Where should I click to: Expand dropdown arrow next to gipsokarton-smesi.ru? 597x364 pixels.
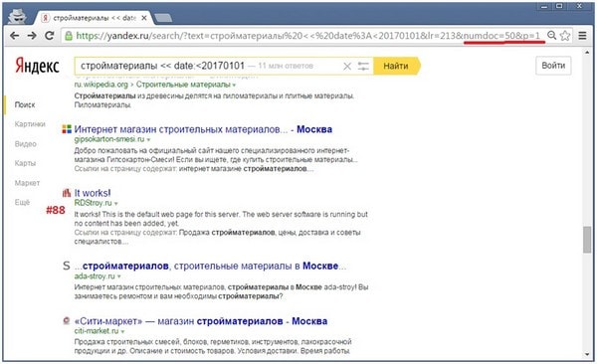pos(148,140)
